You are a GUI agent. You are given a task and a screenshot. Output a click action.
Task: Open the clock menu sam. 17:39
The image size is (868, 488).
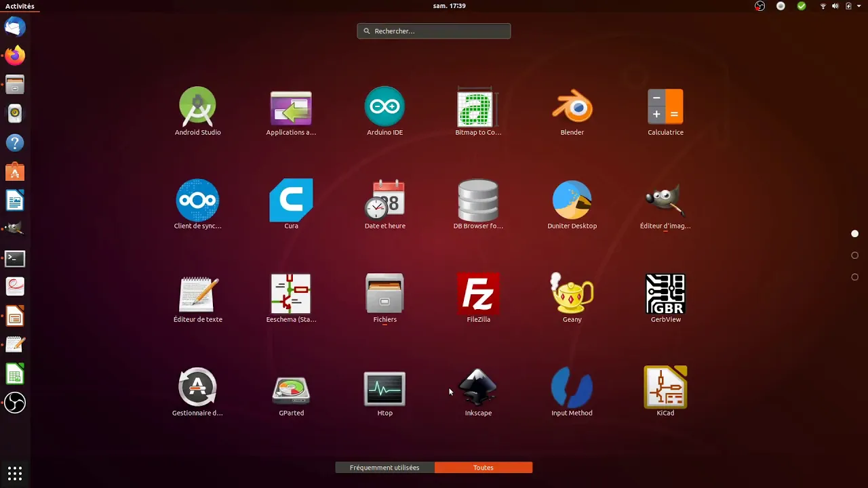point(449,6)
